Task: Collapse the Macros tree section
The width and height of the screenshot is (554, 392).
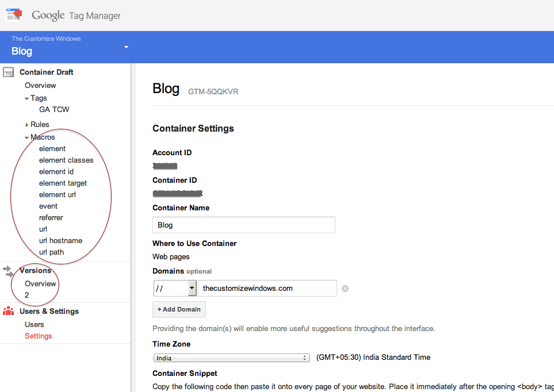Action: coord(27,137)
